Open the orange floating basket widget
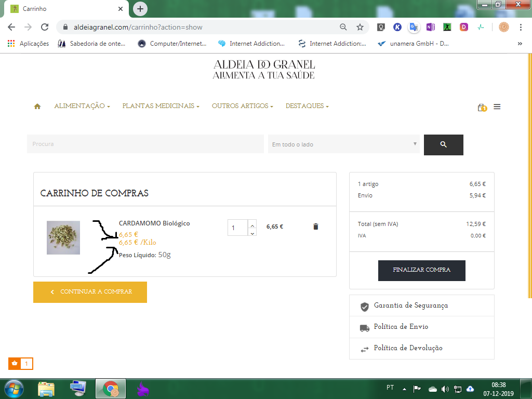 tap(21, 363)
